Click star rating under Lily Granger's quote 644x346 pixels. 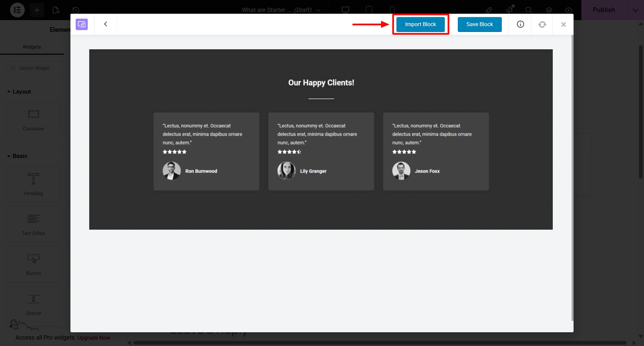pyautogui.click(x=289, y=152)
